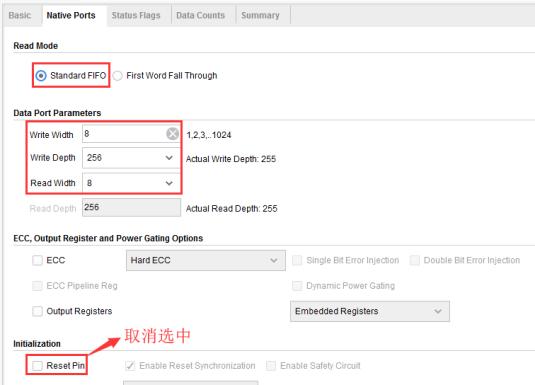
Task: Go to the Data Counts tab
Action: [x=201, y=15]
